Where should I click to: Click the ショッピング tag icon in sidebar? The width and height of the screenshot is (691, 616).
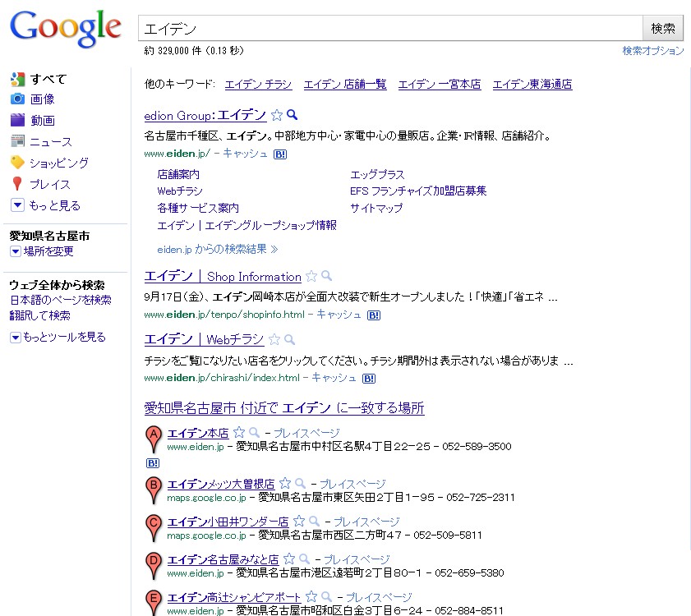coord(17,163)
